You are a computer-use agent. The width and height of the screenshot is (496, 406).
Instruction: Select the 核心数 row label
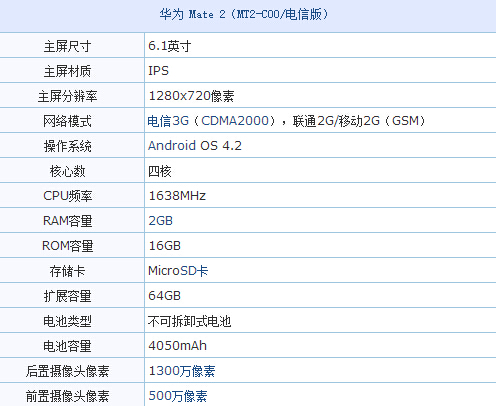click(x=67, y=171)
